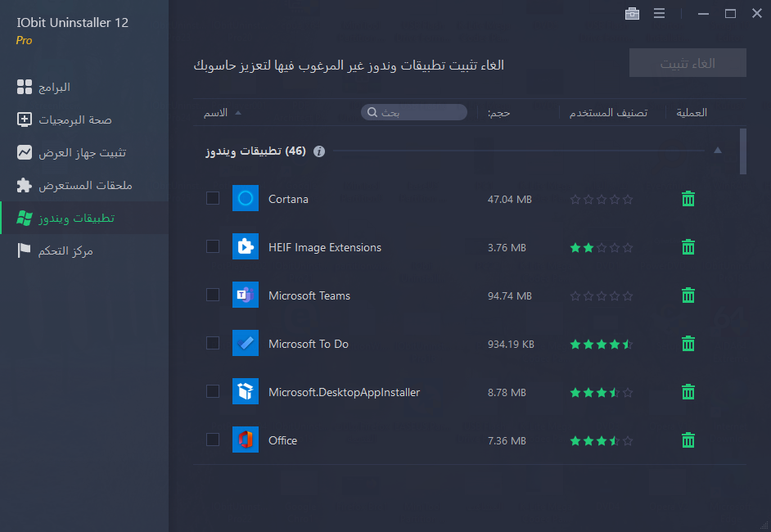
Task: Click the Cortana app icon
Action: pyautogui.click(x=246, y=198)
